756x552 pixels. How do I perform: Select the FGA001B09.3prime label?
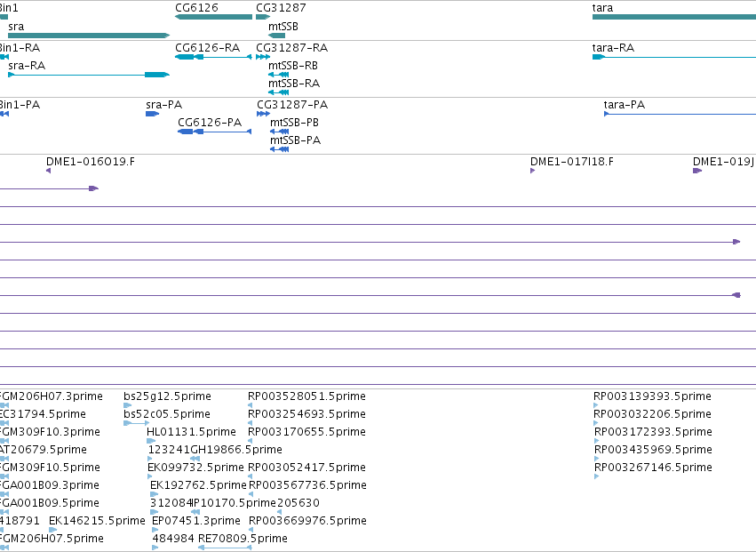coord(50,485)
